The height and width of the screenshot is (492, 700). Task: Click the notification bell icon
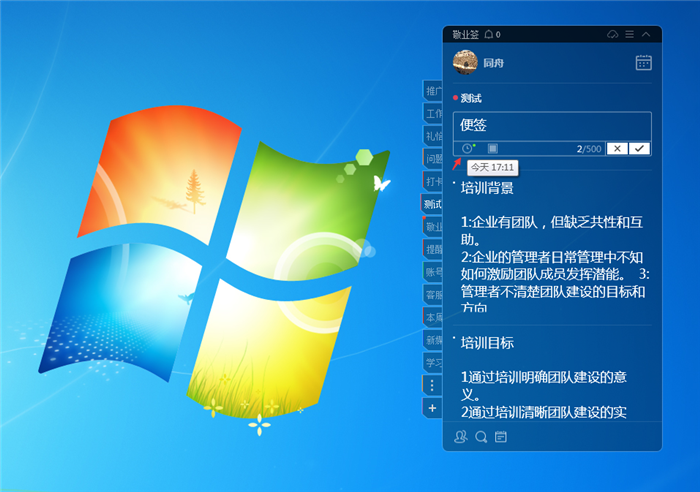click(x=488, y=34)
